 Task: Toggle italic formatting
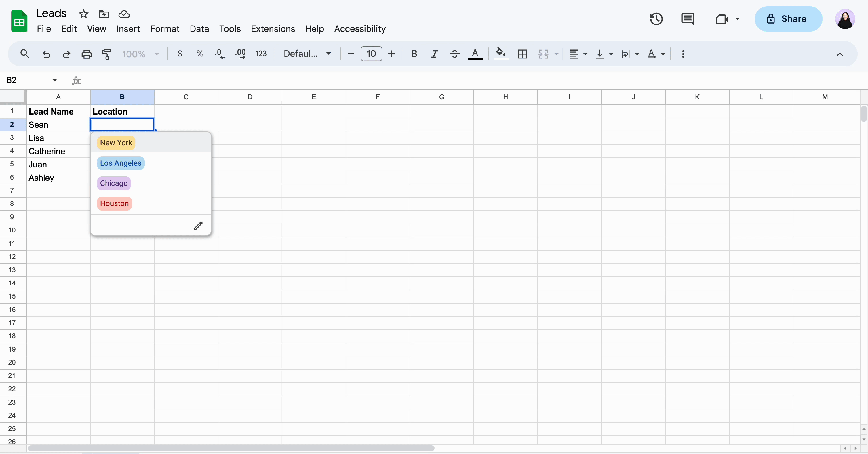(x=434, y=54)
